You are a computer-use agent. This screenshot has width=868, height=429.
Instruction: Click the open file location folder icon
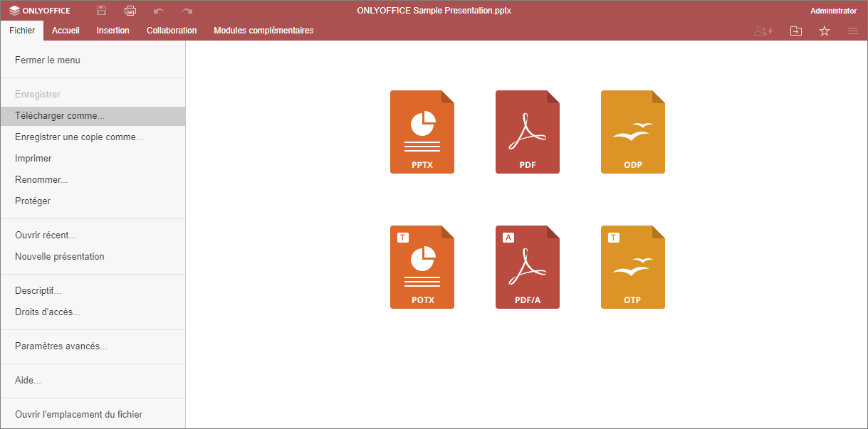[795, 31]
